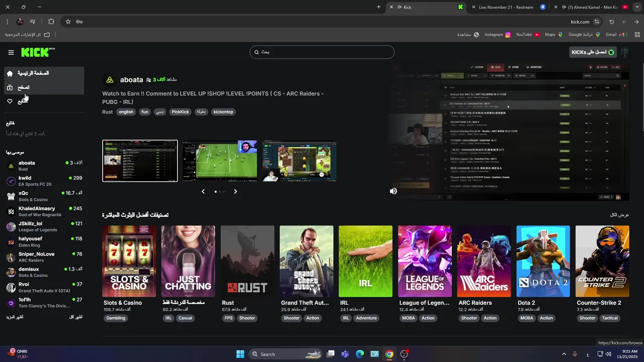The height and width of the screenshot is (362, 644).
Task: Open the Chrome extensions puzzle icon
Action: (51, 22)
